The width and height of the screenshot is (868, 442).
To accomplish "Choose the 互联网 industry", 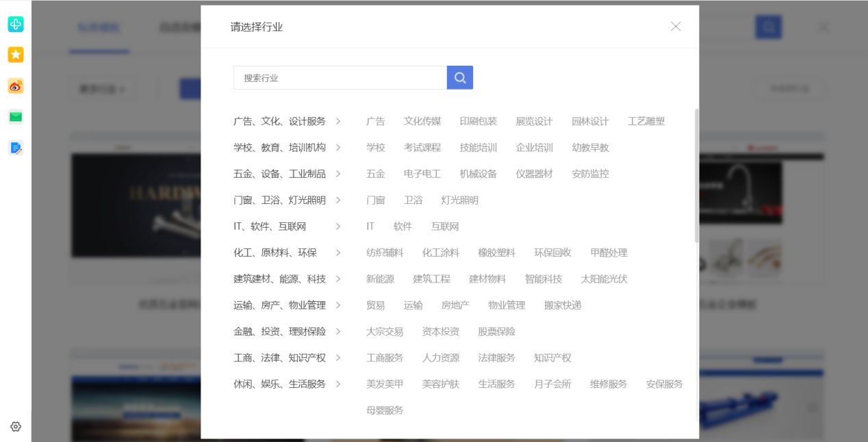I will (x=446, y=226).
